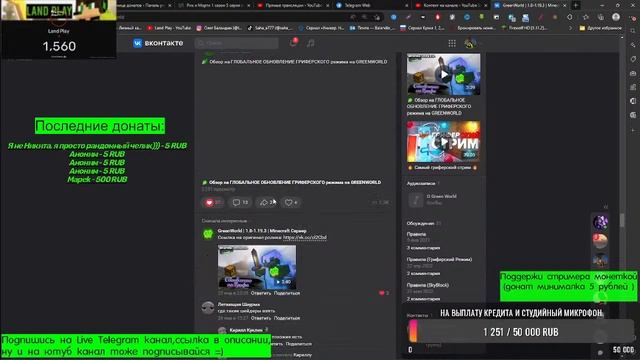The image size is (640, 360).
Task: Open the browser profile avatar icon
Action: 616,17
